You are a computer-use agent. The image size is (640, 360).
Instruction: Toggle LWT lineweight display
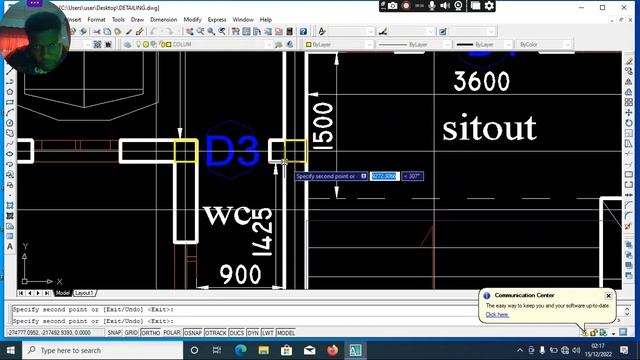coord(268,333)
